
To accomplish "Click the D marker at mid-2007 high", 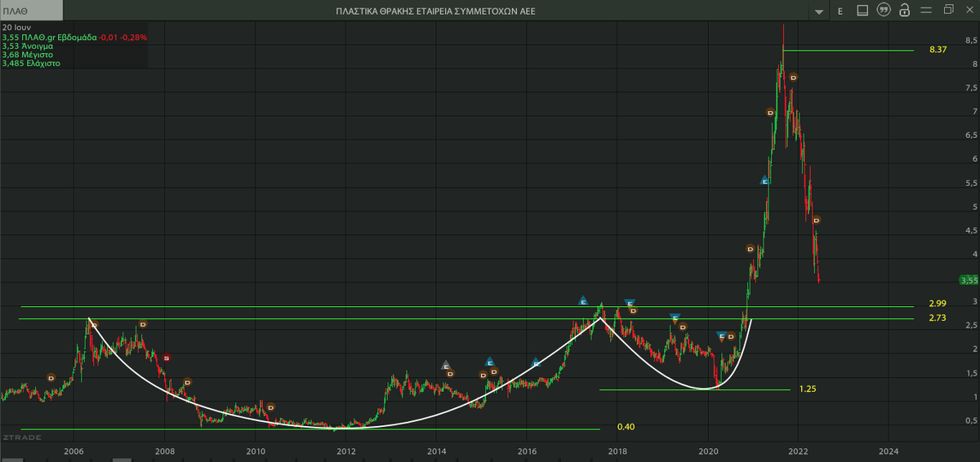I will click(x=142, y=324).
